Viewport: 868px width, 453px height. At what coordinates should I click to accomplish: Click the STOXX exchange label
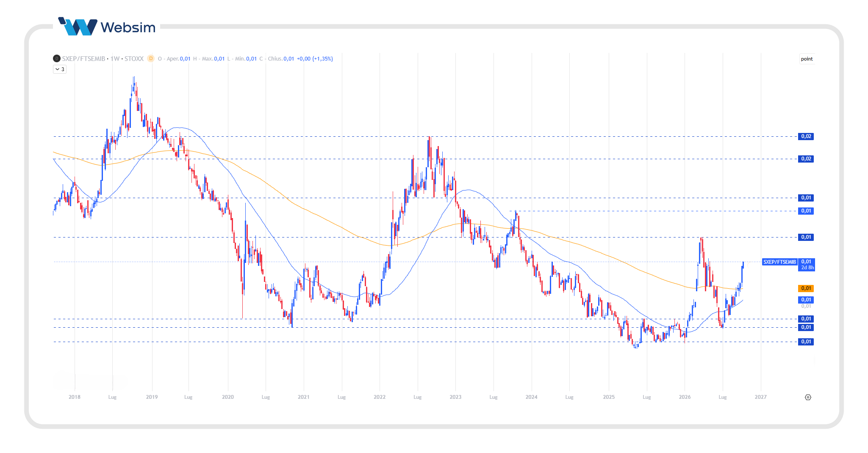(x=134, y=58)
